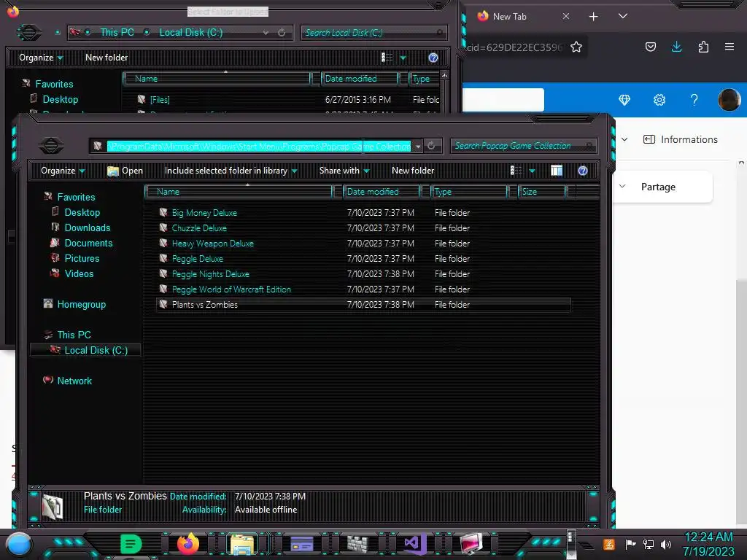Viewport: 747px width, 560px height.
Task: Open Include selected folder in library dropdown
Action: click(231, 171)
